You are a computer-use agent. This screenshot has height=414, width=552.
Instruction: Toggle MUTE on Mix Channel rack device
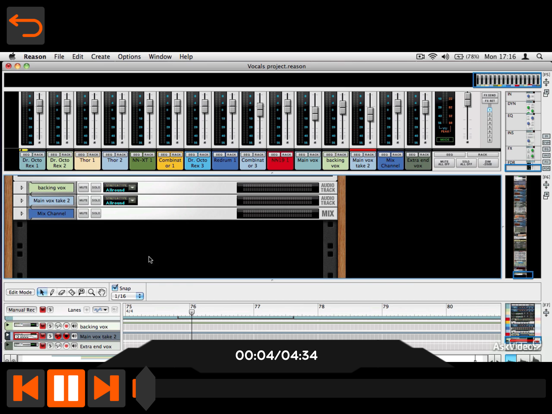tap(83, 213)
